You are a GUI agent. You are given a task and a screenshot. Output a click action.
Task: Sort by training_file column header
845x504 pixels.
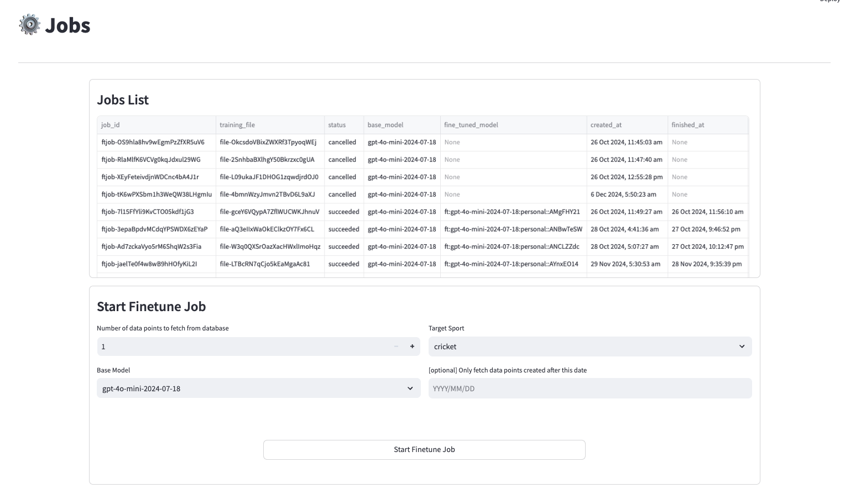tap(270, 125)
